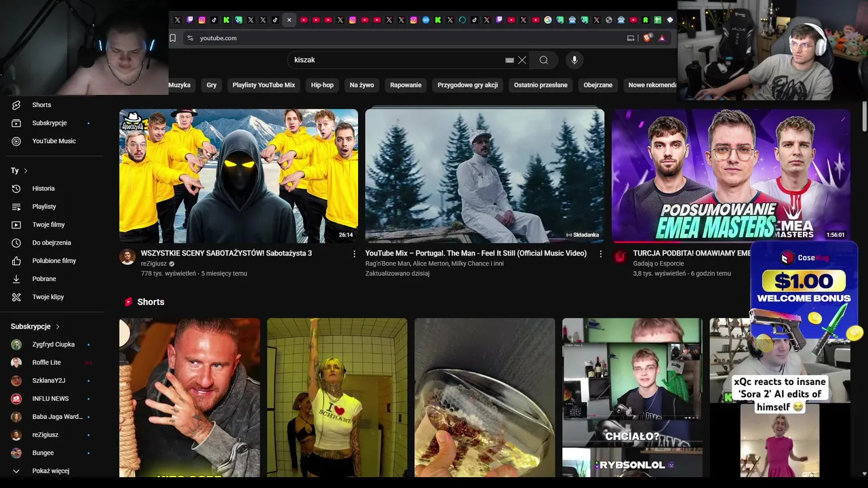
Task: Expand the Ty section chevron
Action: coord(26,171)
